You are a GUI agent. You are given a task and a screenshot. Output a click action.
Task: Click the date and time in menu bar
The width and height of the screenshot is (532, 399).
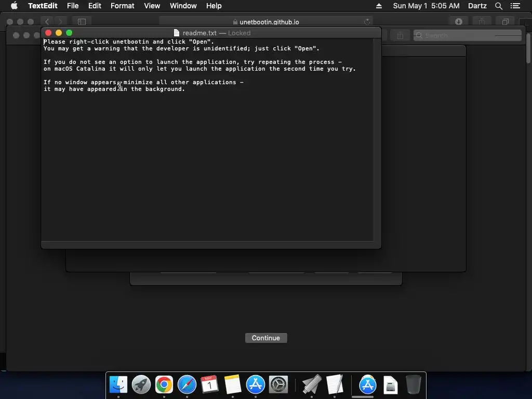tap(426, 6)
